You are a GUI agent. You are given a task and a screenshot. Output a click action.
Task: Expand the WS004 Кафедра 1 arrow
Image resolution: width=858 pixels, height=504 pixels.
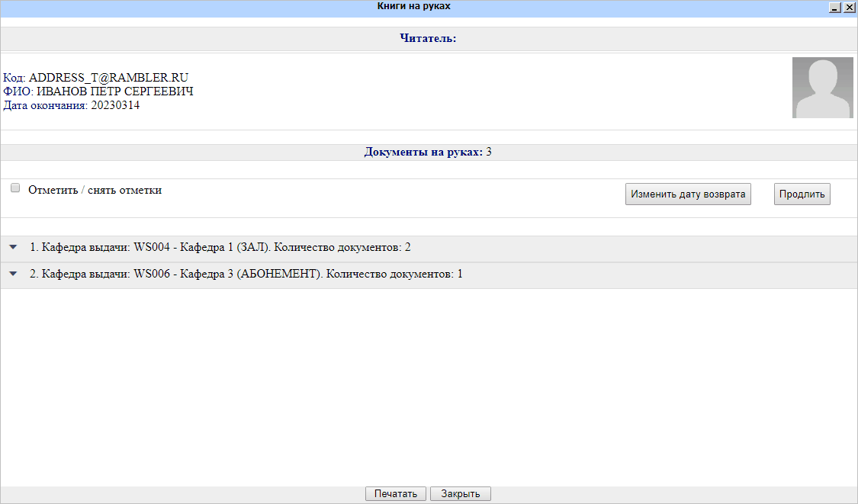point(13,248)
